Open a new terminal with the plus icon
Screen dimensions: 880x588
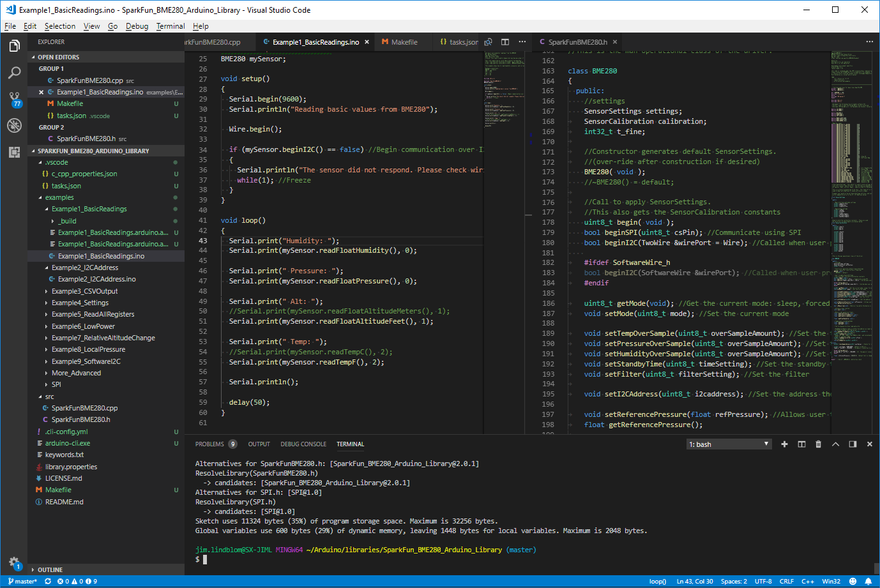[784, 444]
